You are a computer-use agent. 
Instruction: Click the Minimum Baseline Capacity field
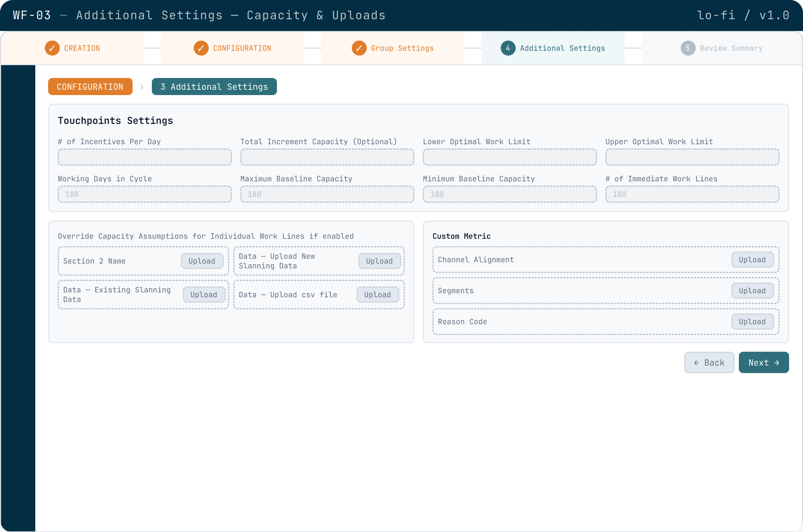click(x=510, y=194)
